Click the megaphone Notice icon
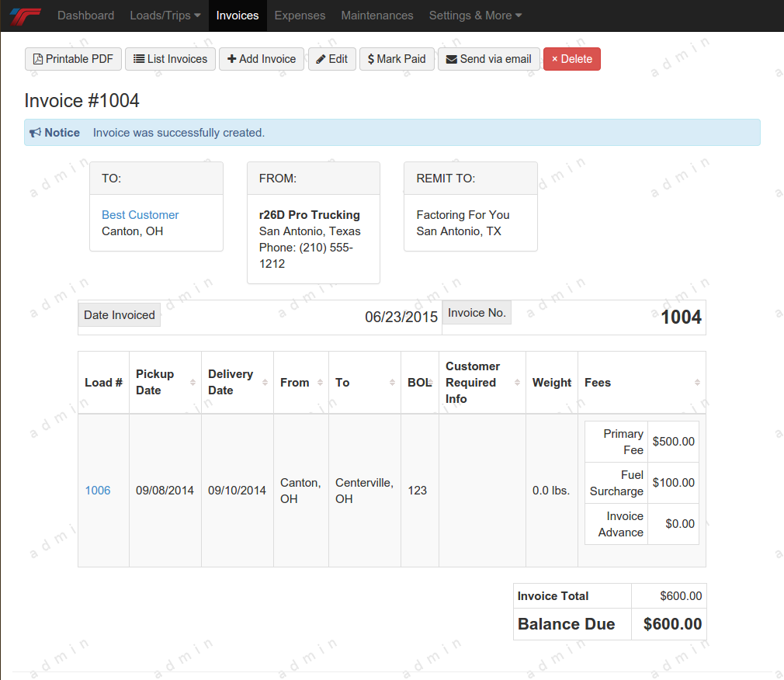 point(35,133)
